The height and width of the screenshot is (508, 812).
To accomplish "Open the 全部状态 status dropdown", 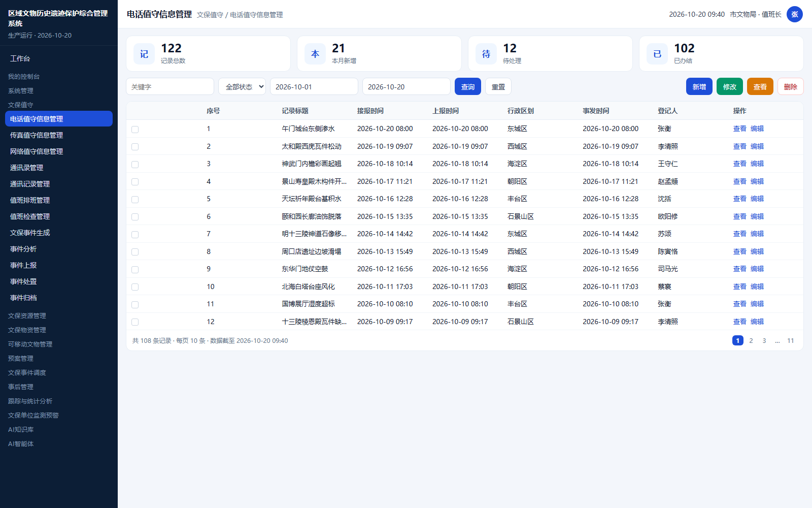I will tap(242, 86).
